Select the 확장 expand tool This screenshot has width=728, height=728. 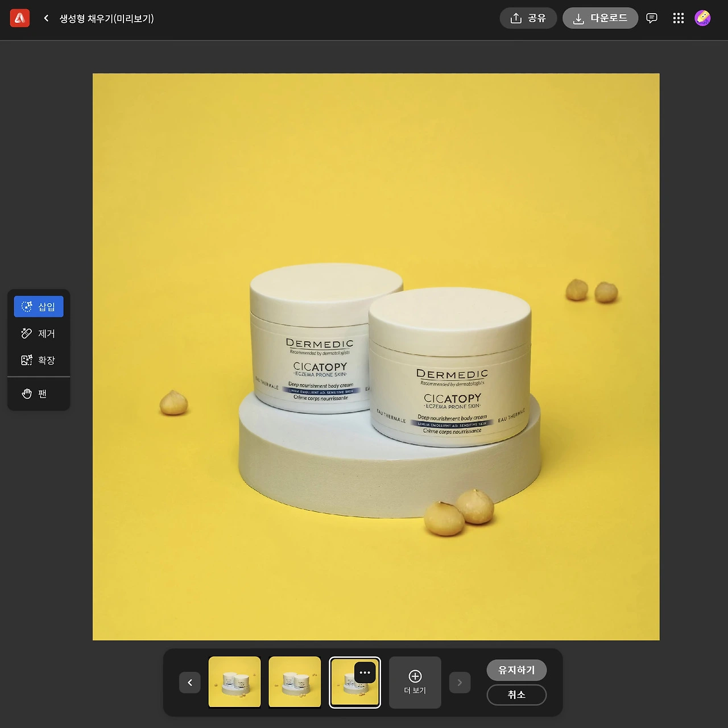39,360
